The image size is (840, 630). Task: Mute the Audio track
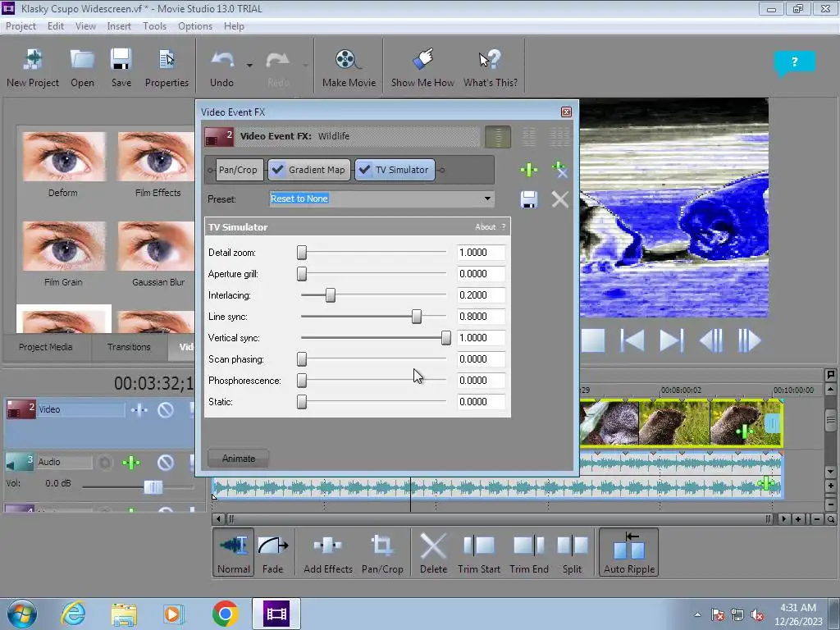tap(166, 463)
